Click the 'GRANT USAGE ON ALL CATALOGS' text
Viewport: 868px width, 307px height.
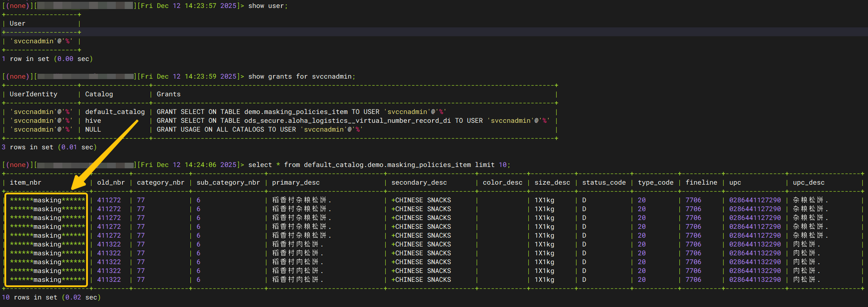210,129
